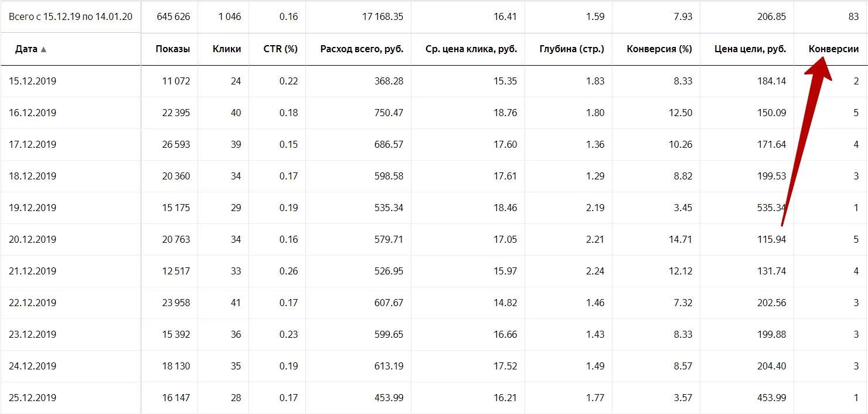868x414 pixels.
Task: Select the 25.12.2019 date row
Action: tap(33, 398)
